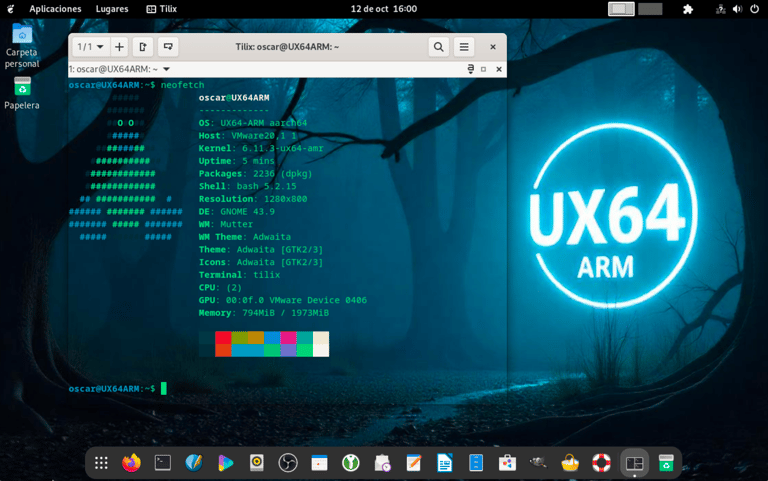Add terminal below in Tilix
768x481 pixels.
point(168,47)
